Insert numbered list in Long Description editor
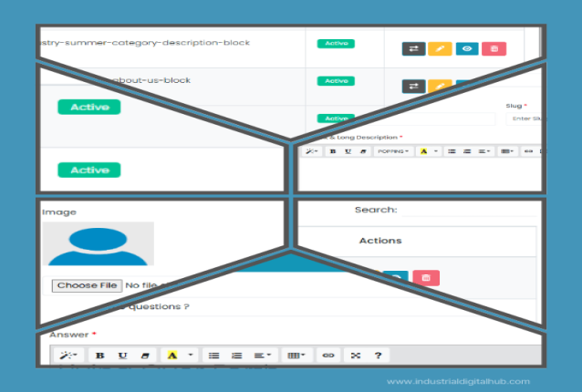Image resolution: width=582 pixels, height=392 pixels. 467,151
